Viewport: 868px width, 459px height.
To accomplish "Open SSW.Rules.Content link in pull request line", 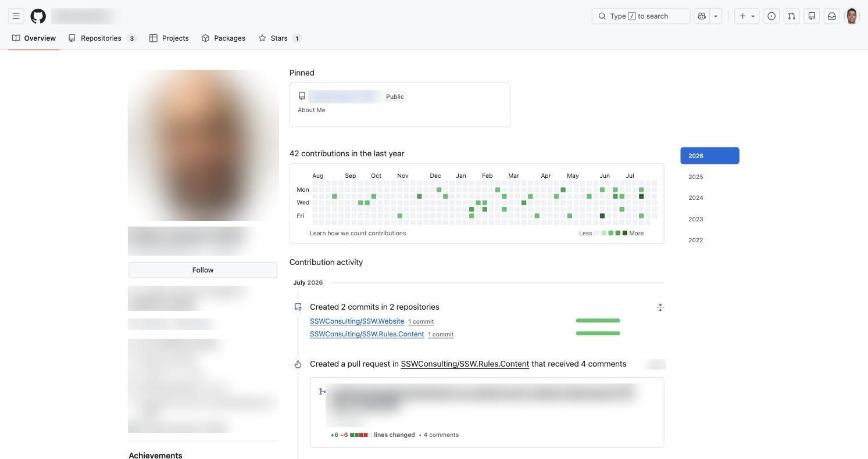I will point(465,364).
